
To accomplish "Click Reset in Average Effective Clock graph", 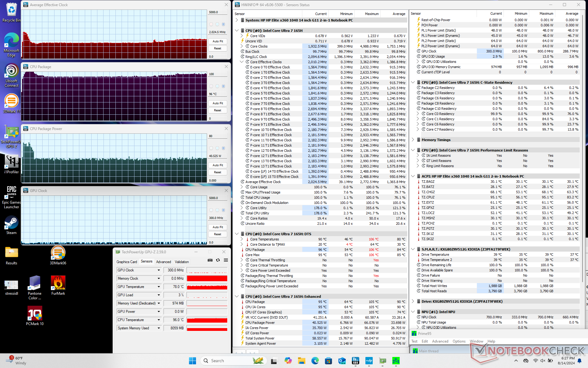I will pyautogui.click(x=218, y=48).
